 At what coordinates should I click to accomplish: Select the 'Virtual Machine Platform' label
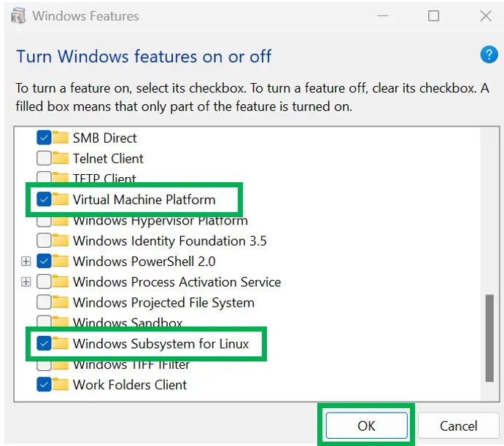click(144, 200)
